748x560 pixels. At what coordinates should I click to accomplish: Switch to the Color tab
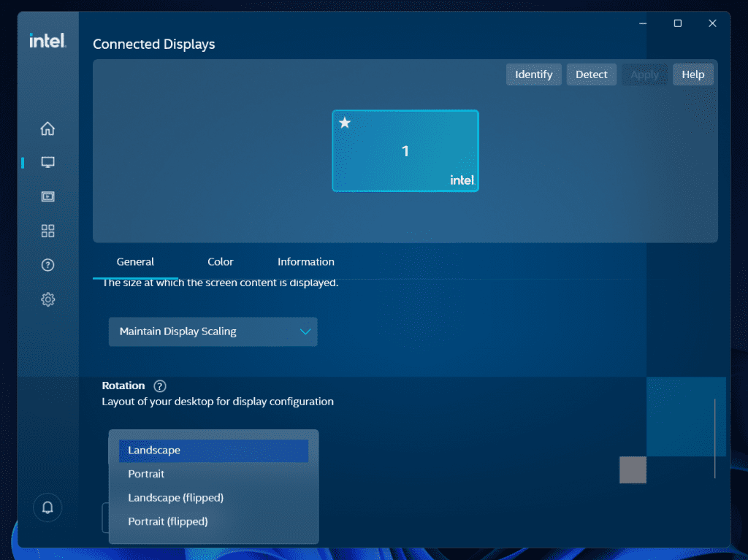221,261
